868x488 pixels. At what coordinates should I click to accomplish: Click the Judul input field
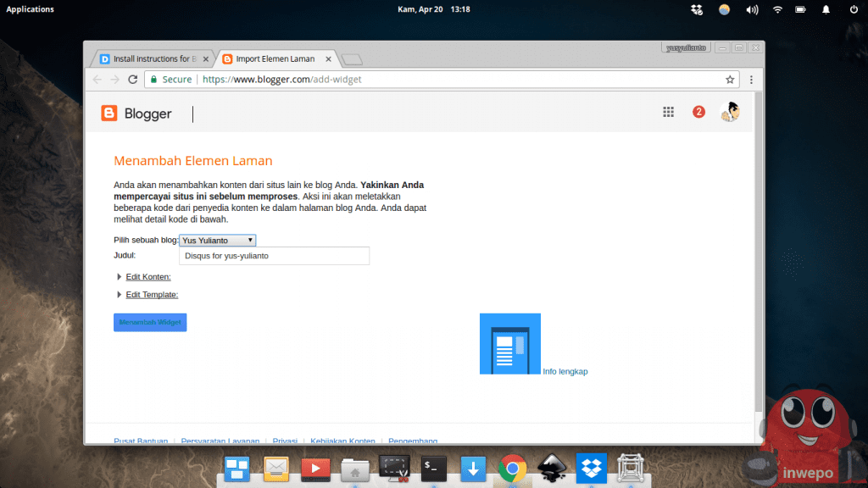pyautogui.click(x=274, y=256)
